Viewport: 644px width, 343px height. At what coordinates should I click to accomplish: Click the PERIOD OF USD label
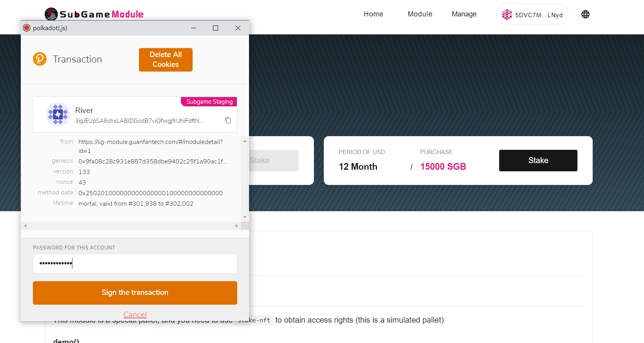362,152
